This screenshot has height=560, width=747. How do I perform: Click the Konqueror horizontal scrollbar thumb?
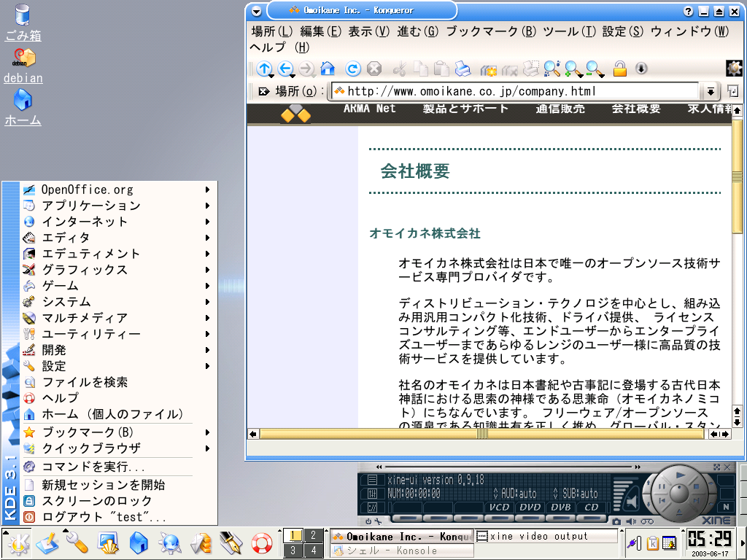coord(481,434)
